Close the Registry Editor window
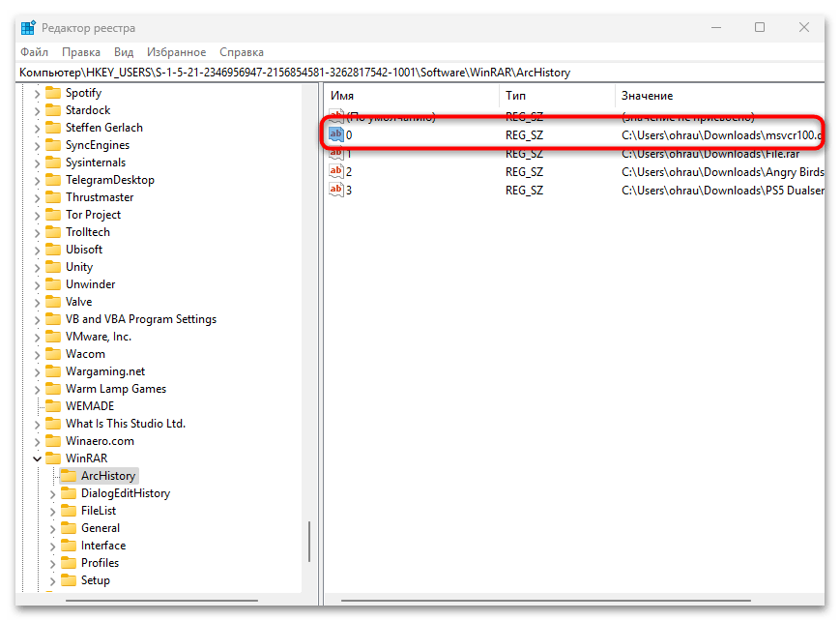840x621 pixels. click(x=804, y=27)
